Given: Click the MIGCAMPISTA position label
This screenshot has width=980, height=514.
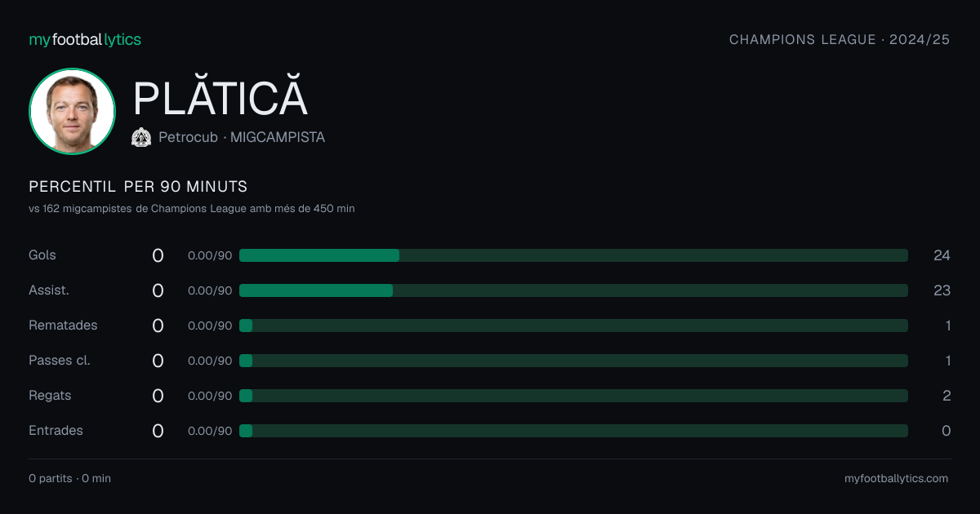Looking at the screenshot, I should click(x=278, y=138).
